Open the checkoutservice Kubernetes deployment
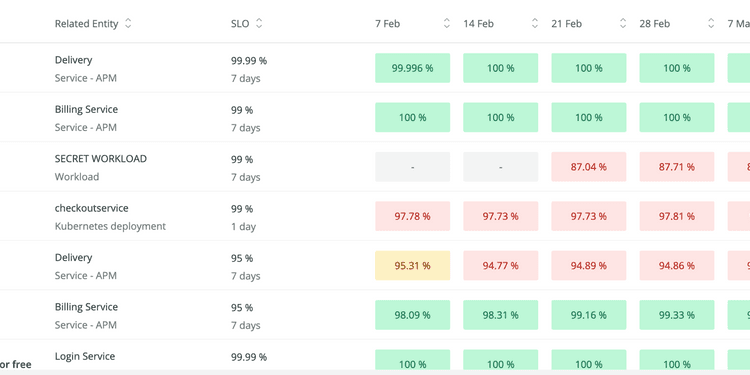Image resolution: width=750 pixels, height=375 pixels. [91, 208]
